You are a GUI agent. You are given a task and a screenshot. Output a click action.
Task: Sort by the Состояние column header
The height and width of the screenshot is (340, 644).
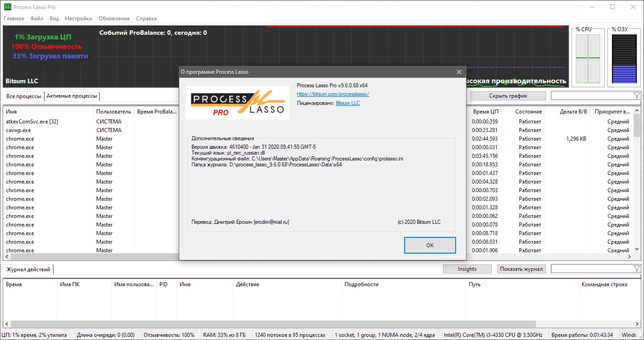tap(523, 112)
